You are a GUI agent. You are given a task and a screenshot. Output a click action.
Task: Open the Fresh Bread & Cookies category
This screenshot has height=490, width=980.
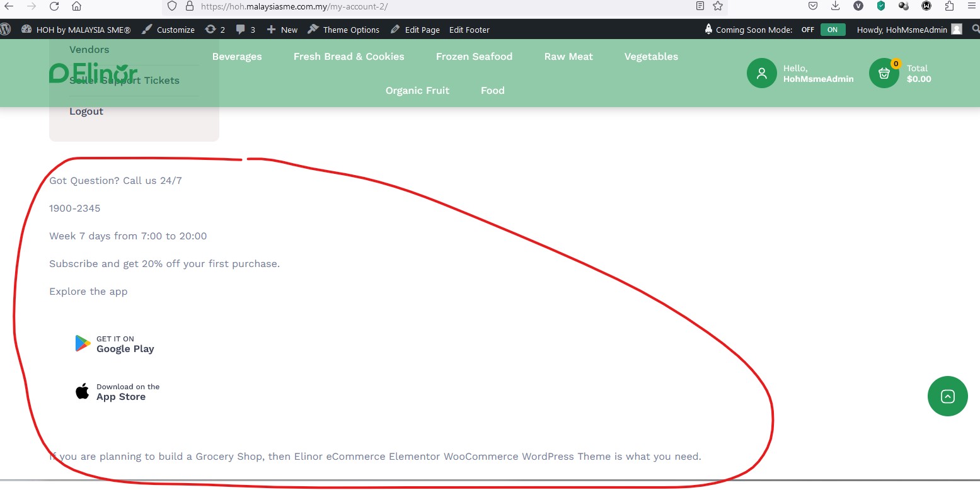pos(349,57)
